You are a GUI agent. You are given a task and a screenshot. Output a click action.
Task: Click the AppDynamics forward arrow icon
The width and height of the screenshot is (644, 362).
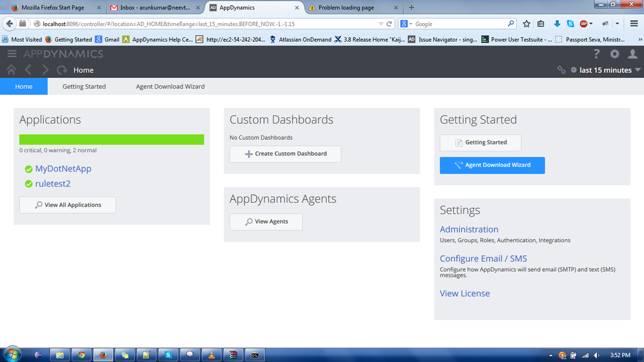(x=45, y=70)
